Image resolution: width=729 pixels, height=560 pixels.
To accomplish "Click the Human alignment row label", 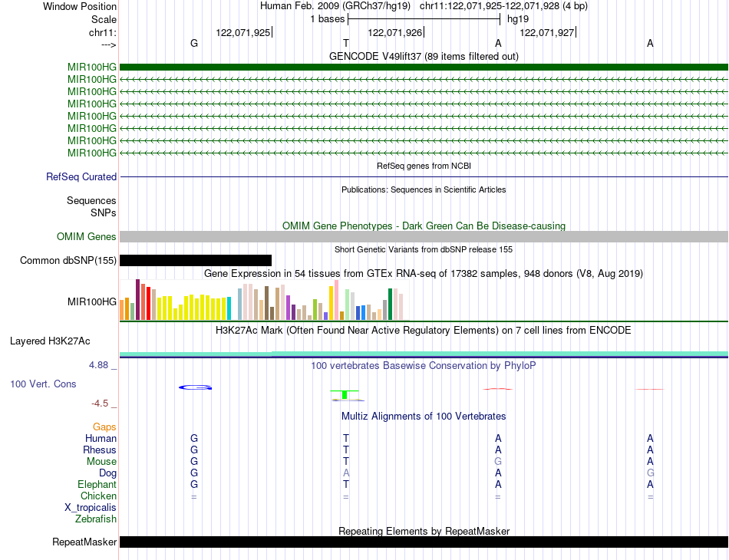I will 101,438.
